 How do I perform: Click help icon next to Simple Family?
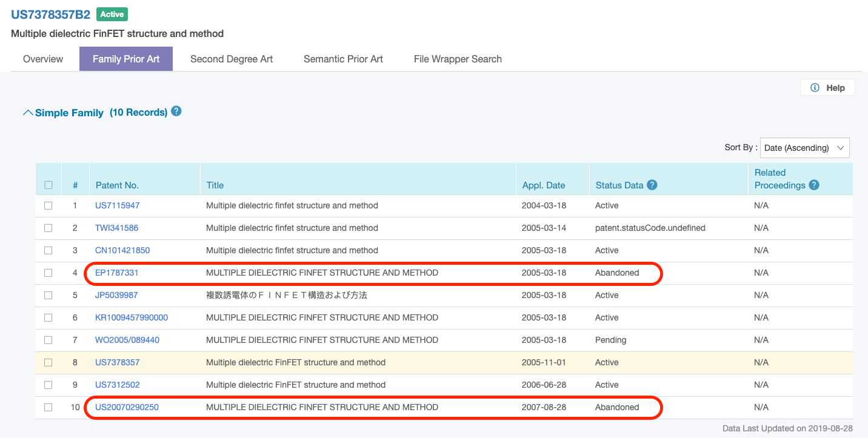point(176,111)
